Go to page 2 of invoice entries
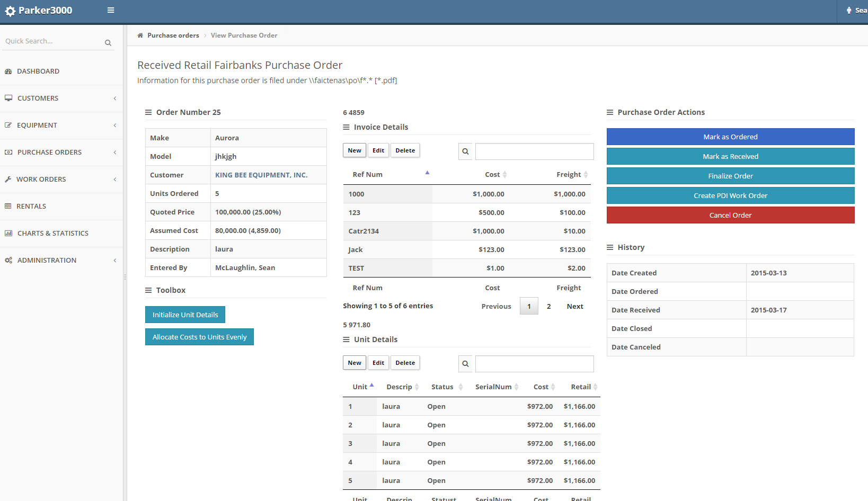 pos(549,307)
